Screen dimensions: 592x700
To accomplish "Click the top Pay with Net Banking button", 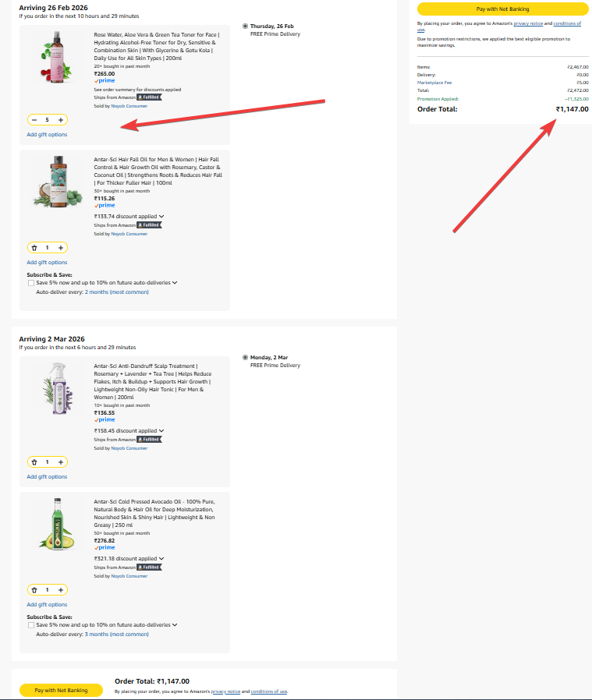I will [502, 9].
